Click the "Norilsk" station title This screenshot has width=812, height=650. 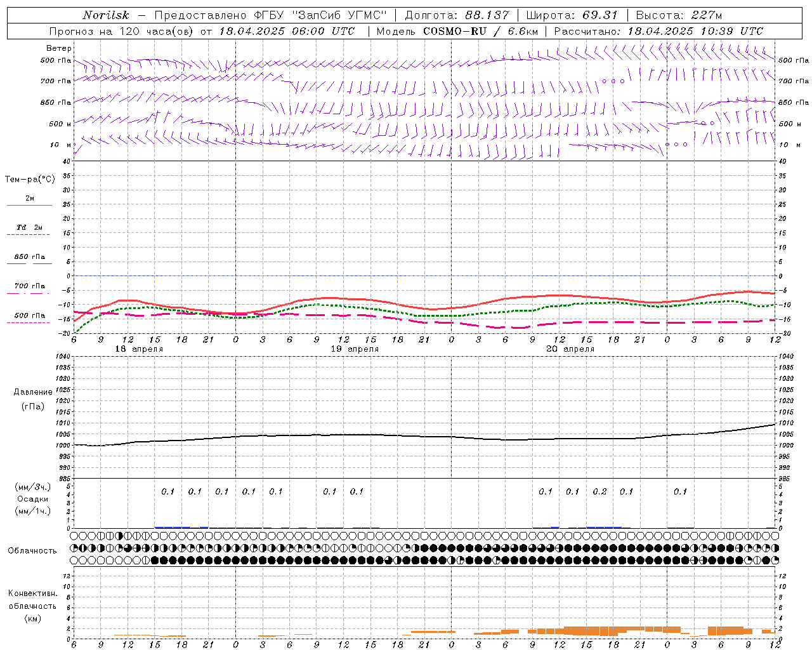click(x=105, y=15)
